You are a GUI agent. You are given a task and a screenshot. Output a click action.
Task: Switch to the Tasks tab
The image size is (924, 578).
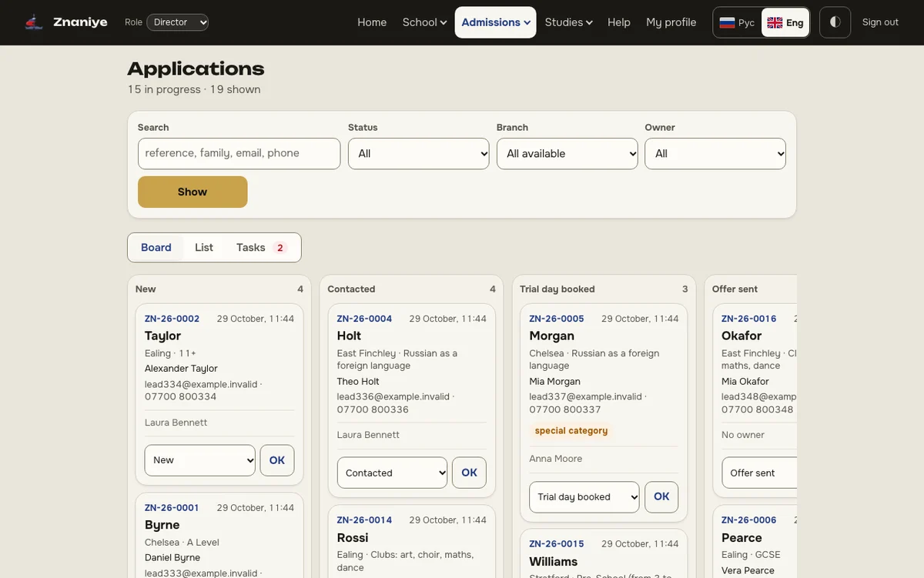coord(261,247)
